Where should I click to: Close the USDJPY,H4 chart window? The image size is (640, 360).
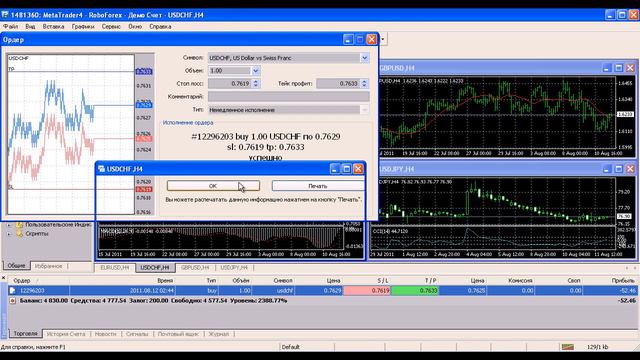[630, 169]
